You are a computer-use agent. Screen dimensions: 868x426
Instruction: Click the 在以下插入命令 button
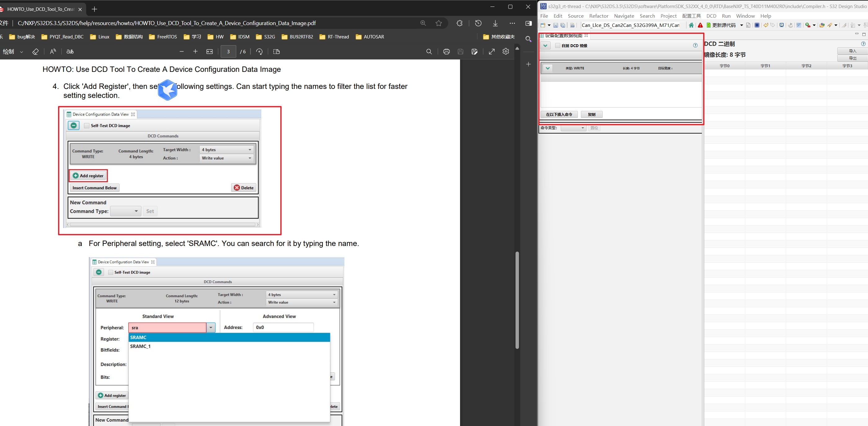tap(559, 115)
